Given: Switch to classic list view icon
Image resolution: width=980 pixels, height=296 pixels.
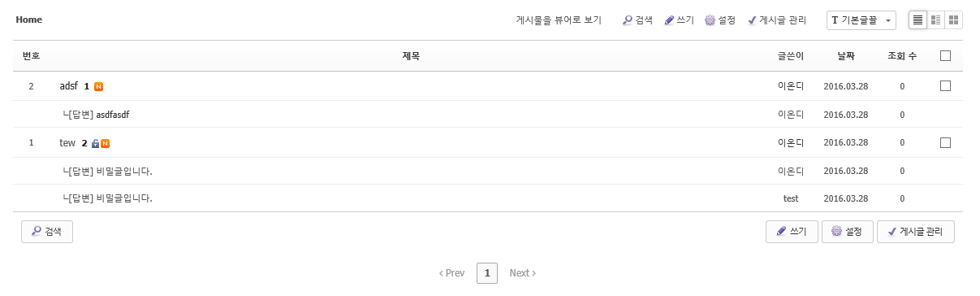Looking at the screenshot, I should point(917,20).
